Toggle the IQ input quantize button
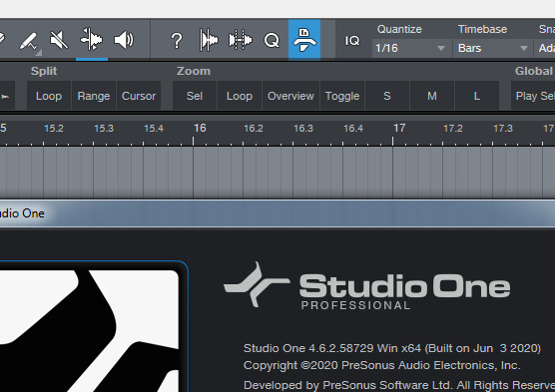This screenshot has width=555, height=392. 352,41
